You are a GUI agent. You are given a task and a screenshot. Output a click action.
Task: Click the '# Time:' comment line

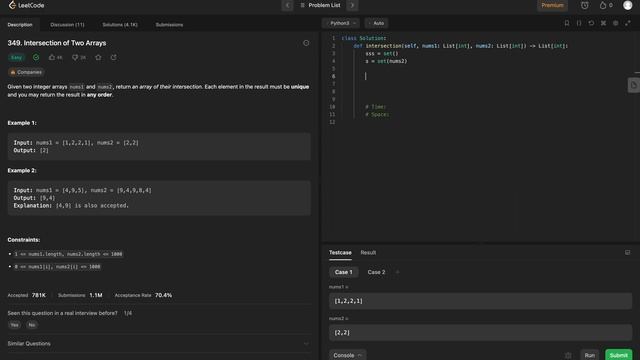pos(376,107)
